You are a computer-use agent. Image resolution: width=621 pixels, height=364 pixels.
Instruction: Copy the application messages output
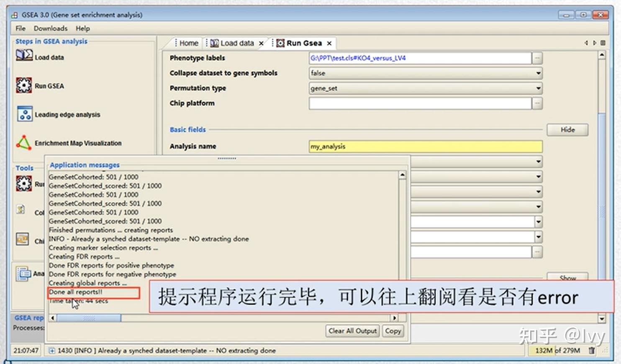(x=393, y=331)
